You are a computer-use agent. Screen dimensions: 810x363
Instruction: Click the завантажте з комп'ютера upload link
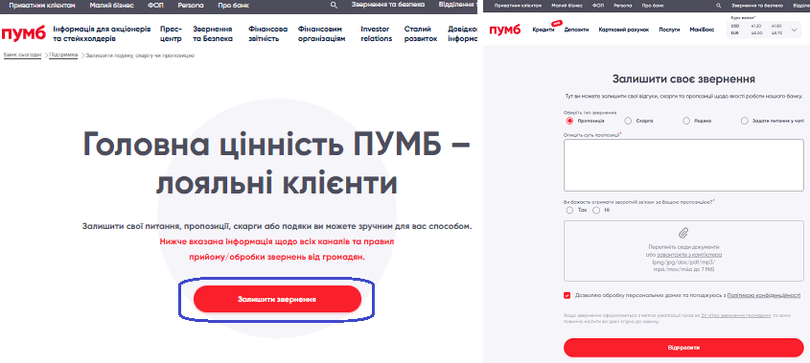(x=689, y=255)
